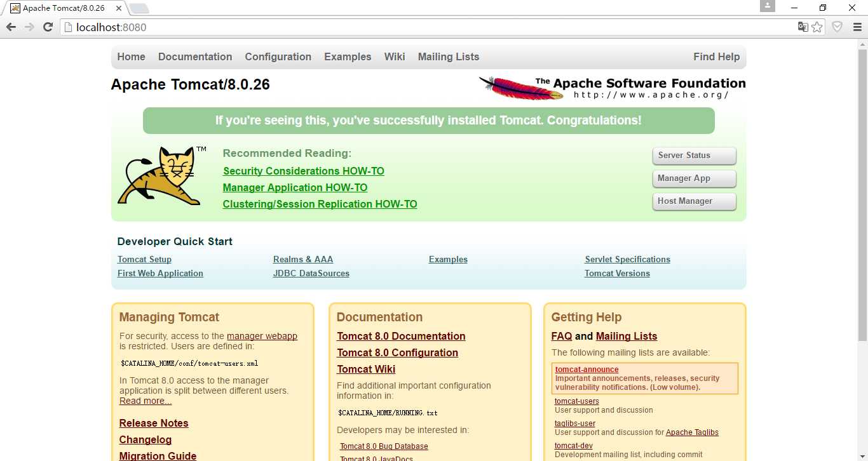This screenshot has height=461, width=868.
Task: Open Apache Taglibs link
Action: tap(692, 432)
